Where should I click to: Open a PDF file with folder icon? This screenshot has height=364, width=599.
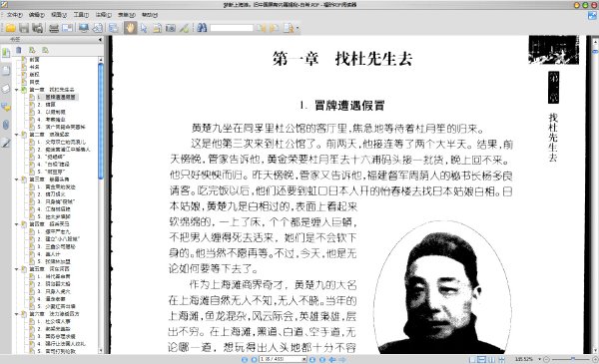[x=10, y=28]
